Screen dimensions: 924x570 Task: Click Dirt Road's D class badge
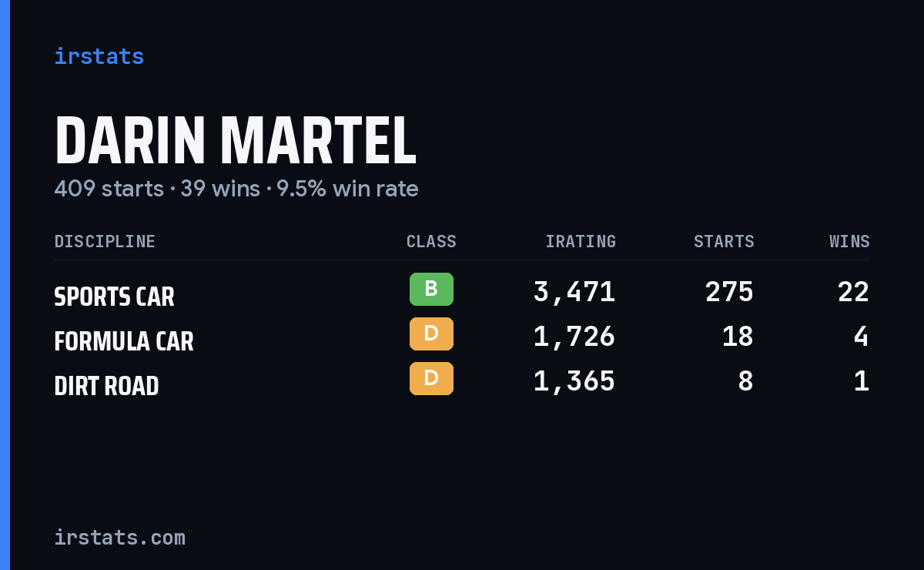(431, 378)
